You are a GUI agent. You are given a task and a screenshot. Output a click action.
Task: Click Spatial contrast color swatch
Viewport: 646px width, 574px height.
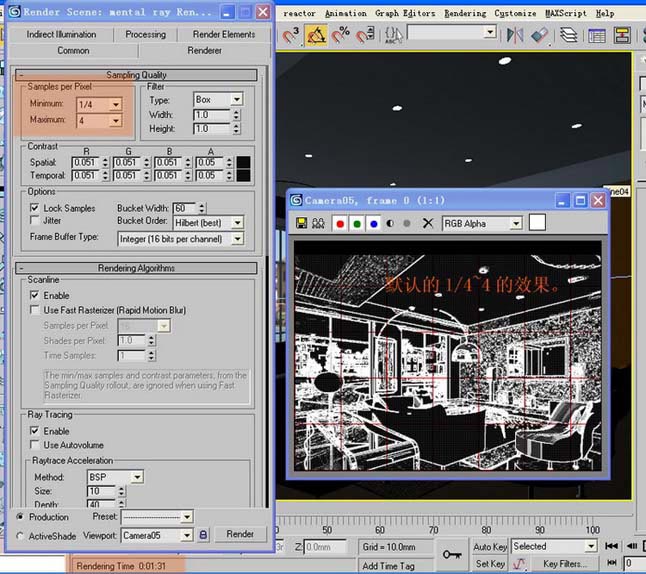pos(243,162)
